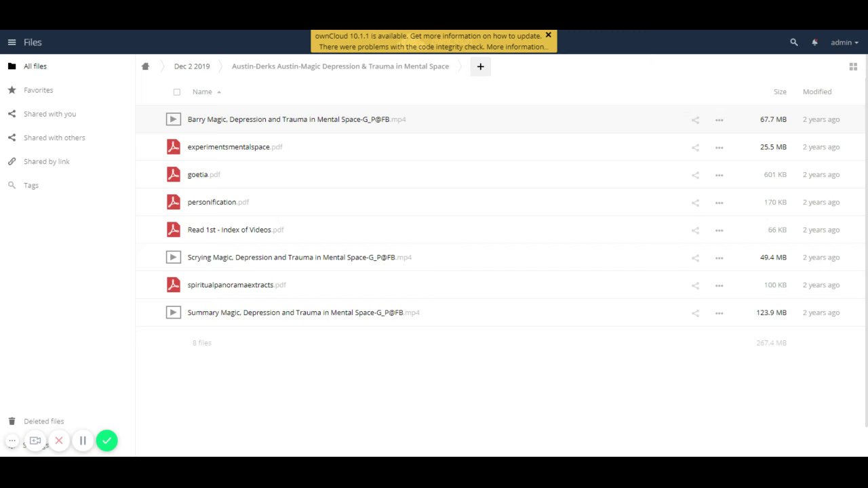Share personification.pdf
Image resolution: width=868 pixels, height=488 pixels.
click(x=695, y=203)
